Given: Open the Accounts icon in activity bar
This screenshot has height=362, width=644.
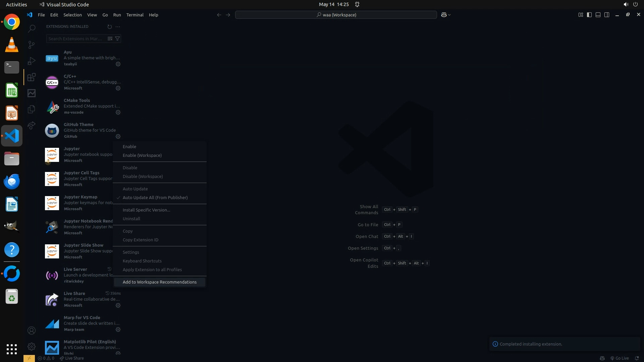Looking at the screenshot, I should [x=32, y=330].
